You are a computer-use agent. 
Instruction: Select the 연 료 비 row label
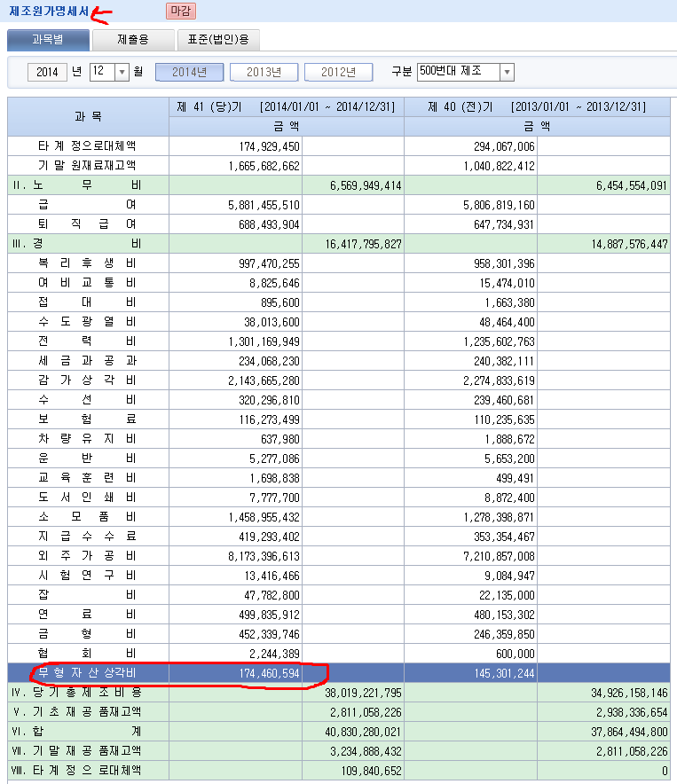click(87, 614)
